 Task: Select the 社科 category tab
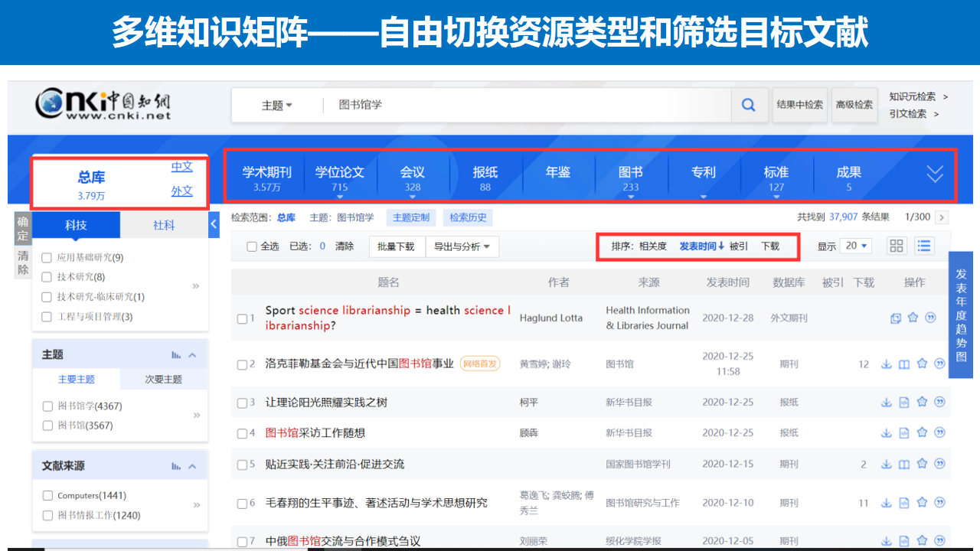click(164, 225)
